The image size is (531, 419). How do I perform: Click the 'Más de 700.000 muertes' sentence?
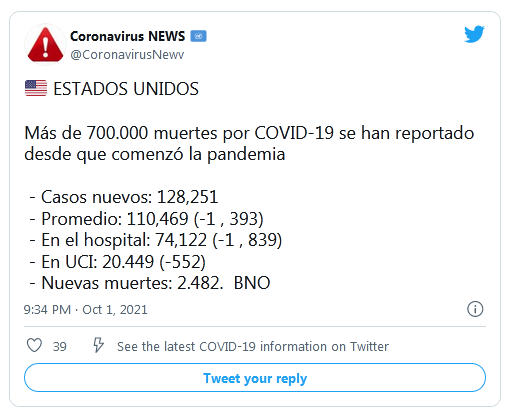pyautogui.click(x=249, y=143)
